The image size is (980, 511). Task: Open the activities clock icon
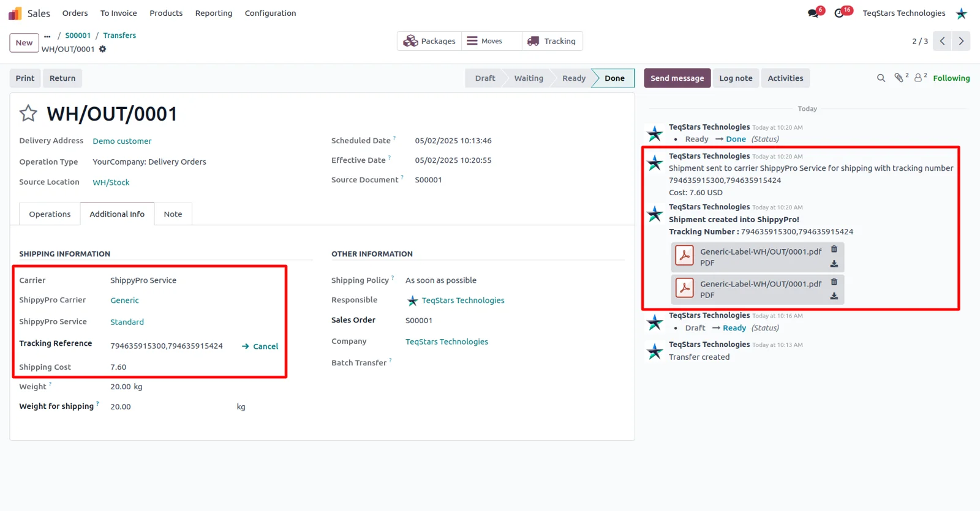pos(839,13)
